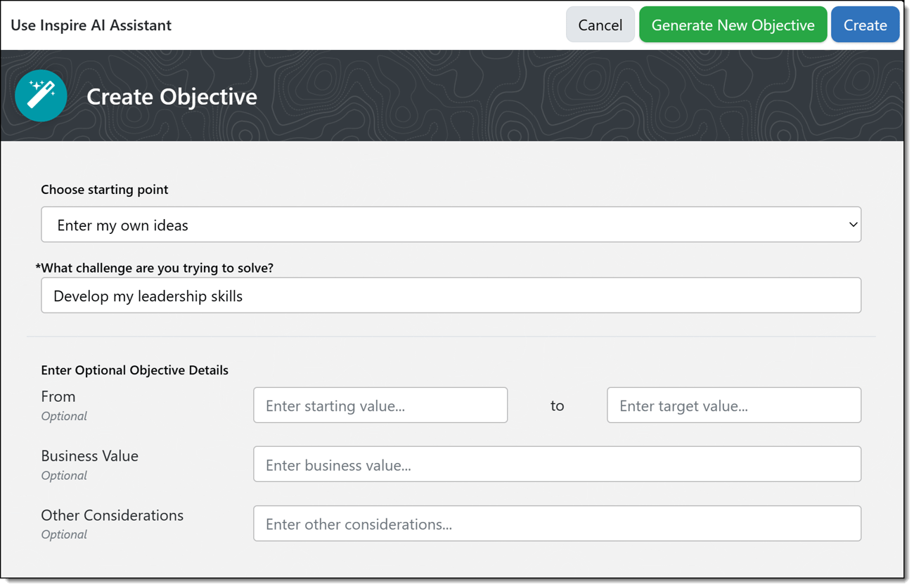Click the Enter starting value field

tap(380, 405)
